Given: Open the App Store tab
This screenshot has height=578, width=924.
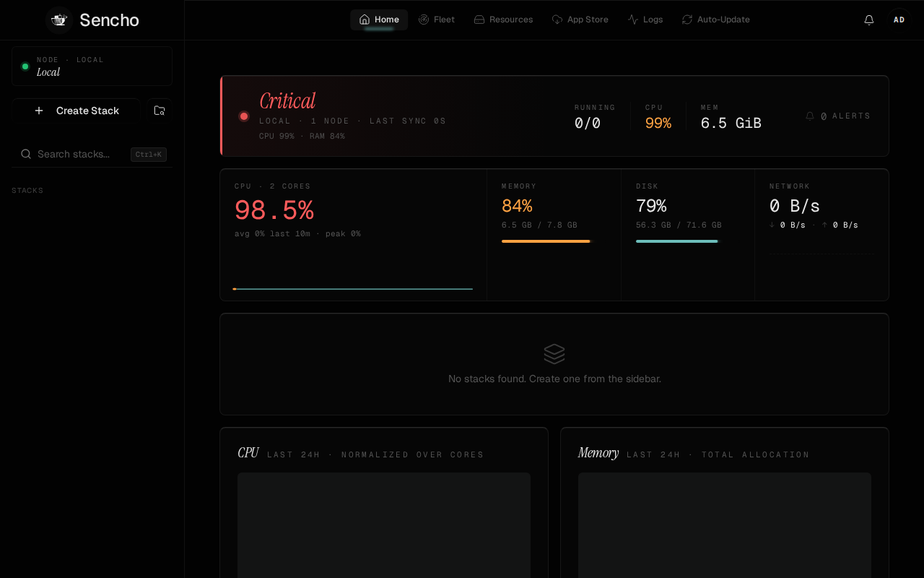Looking at the screenshot, I should point(580,20).
